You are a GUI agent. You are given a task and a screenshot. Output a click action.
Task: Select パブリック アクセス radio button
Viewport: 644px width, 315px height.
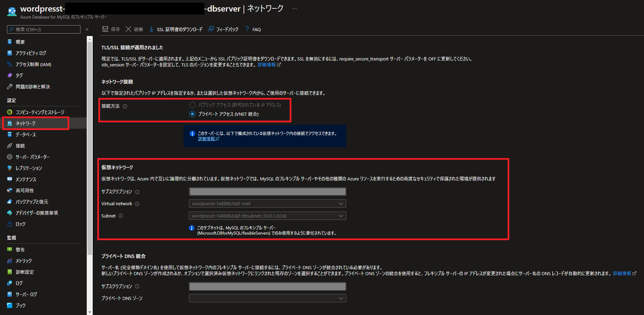point(192,105)
